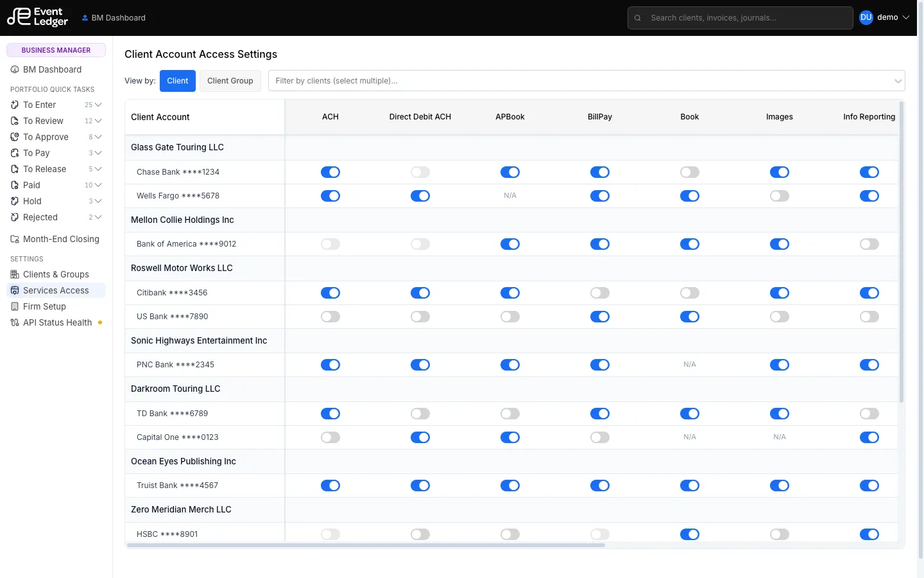Expand the To Review chevron
Image resolution: width=924 pixels, height=578 pixels.
coord(98,121)
